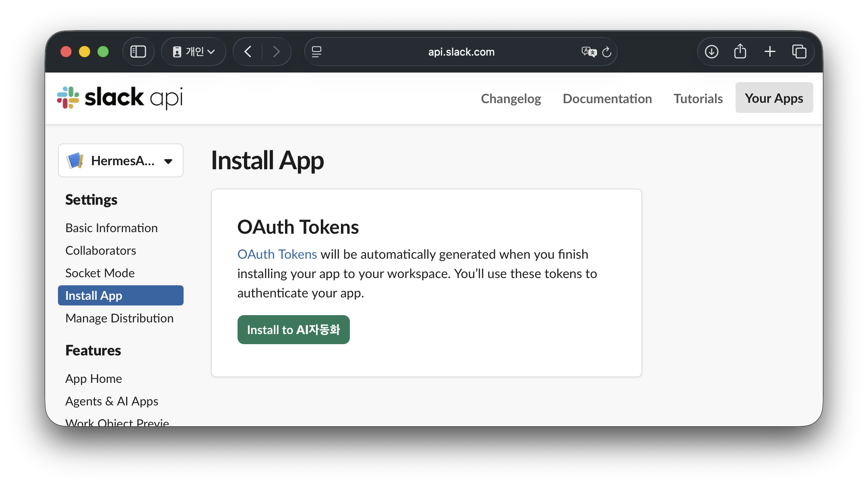Open Agents & AI Apps page
868x486 pixels.
[112, 401]
